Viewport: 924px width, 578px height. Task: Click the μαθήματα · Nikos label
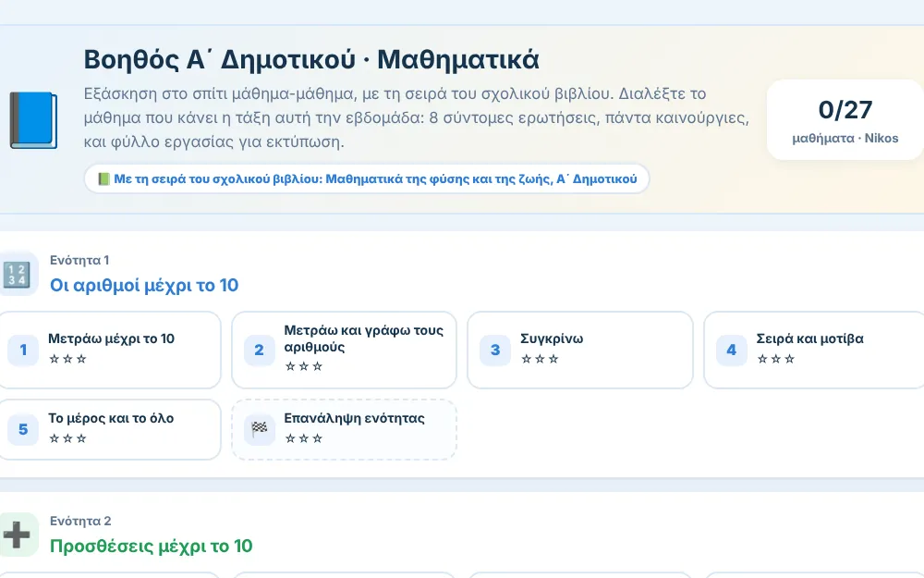[845, 138]
